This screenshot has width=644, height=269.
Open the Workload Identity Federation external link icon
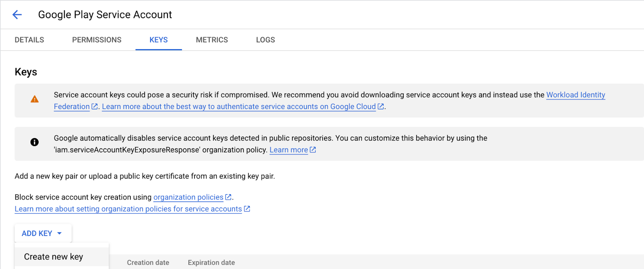94,107
